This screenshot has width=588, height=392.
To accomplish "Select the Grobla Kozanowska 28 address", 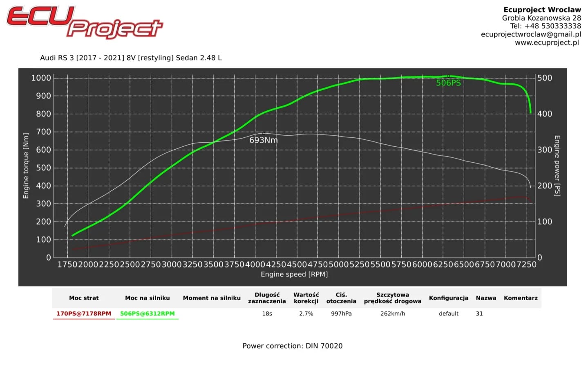I will 541,18.
